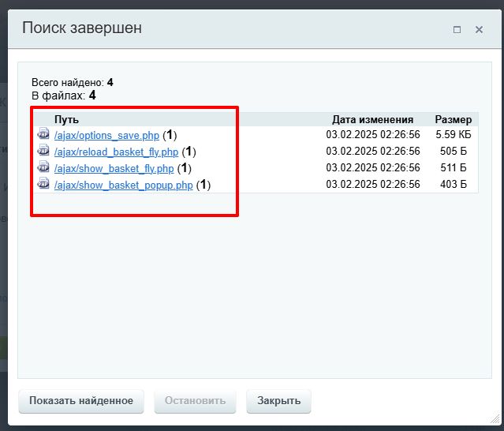Click the 403 Б size cell

coord(453,185)
